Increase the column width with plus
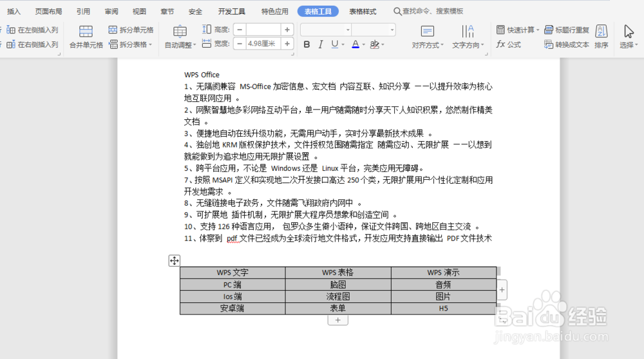 coord(287,44)
